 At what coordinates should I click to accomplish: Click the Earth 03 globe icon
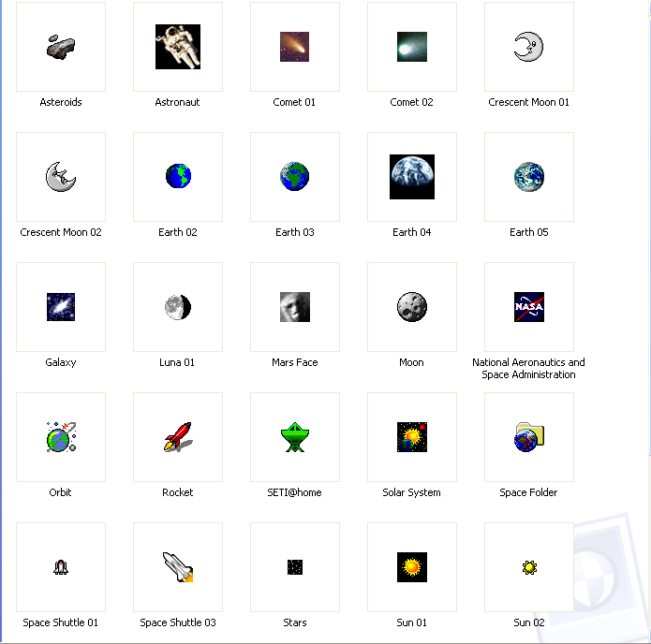(x=295, y=176)
